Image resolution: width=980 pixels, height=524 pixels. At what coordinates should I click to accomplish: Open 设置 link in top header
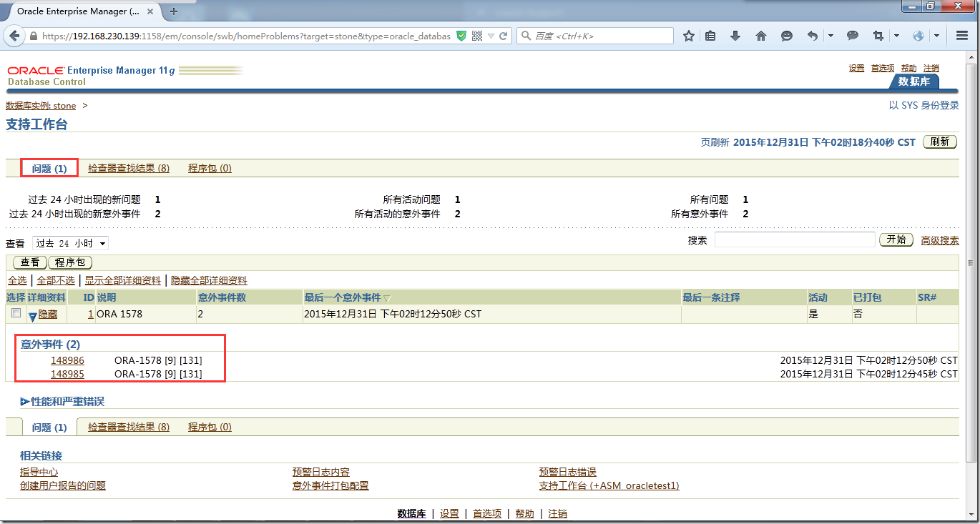pyautogui.click(x=856, y=68)
